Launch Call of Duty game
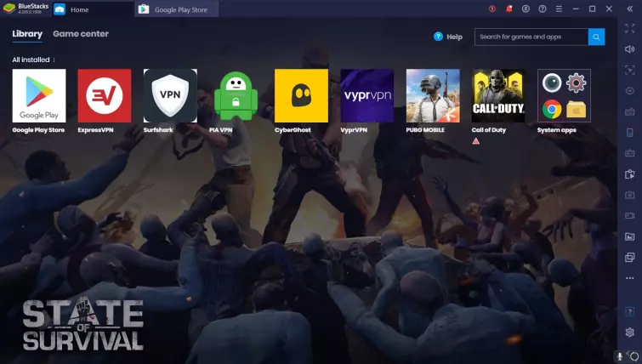Image resolution: width=642 pixels, height=364 pixels. pos(498,95)
